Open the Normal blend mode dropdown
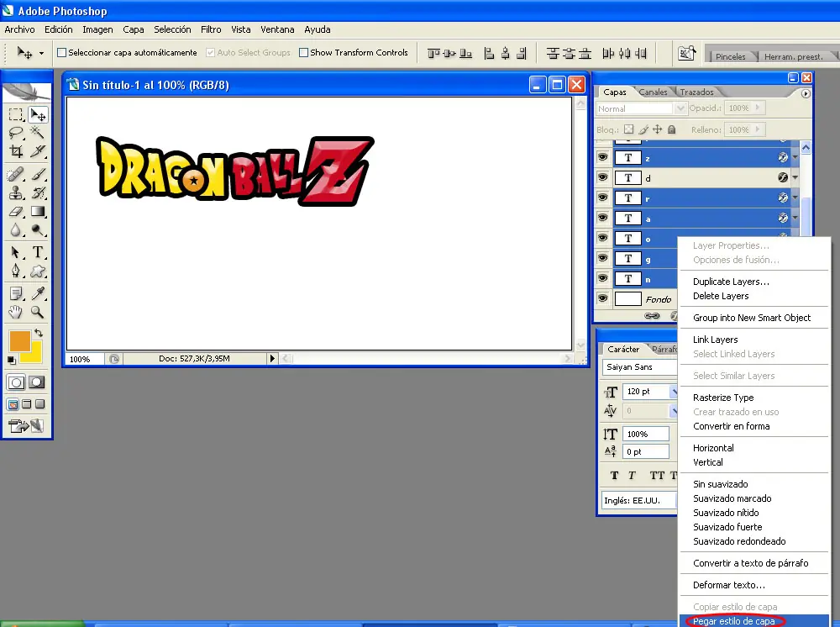Screen dimensions: 840x627 click(680, 108)
